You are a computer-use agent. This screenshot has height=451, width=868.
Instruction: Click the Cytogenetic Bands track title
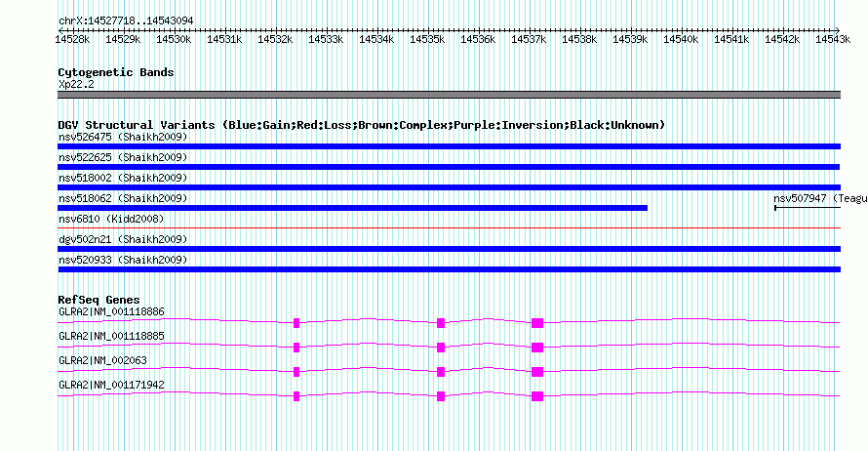point(116,72)
